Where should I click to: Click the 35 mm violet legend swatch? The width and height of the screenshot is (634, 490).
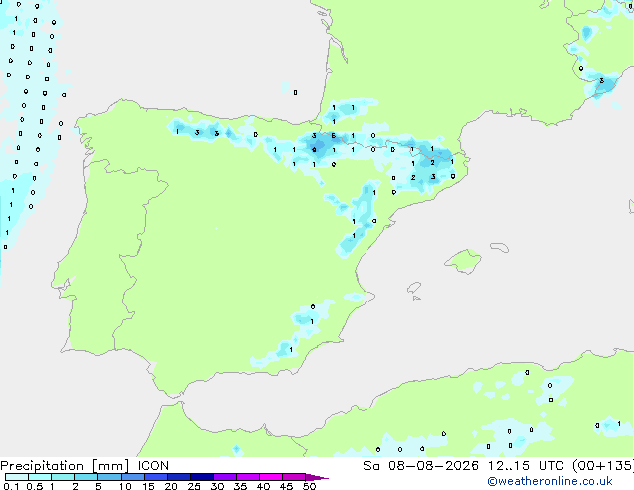[248, 477]
